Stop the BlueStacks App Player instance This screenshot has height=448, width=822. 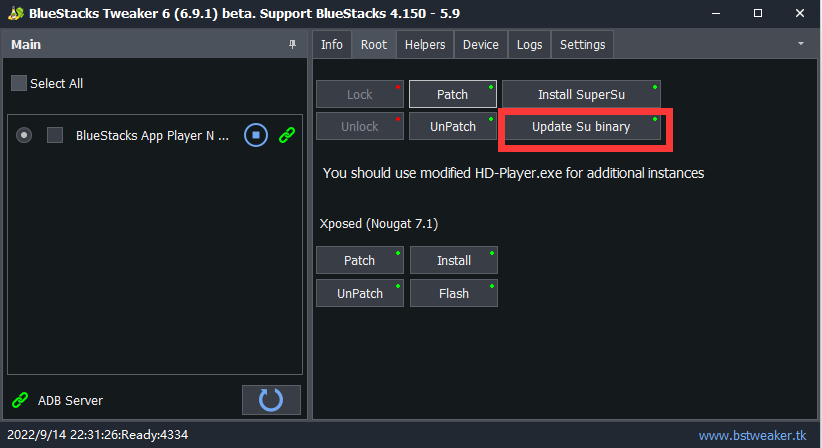point(256,135)
